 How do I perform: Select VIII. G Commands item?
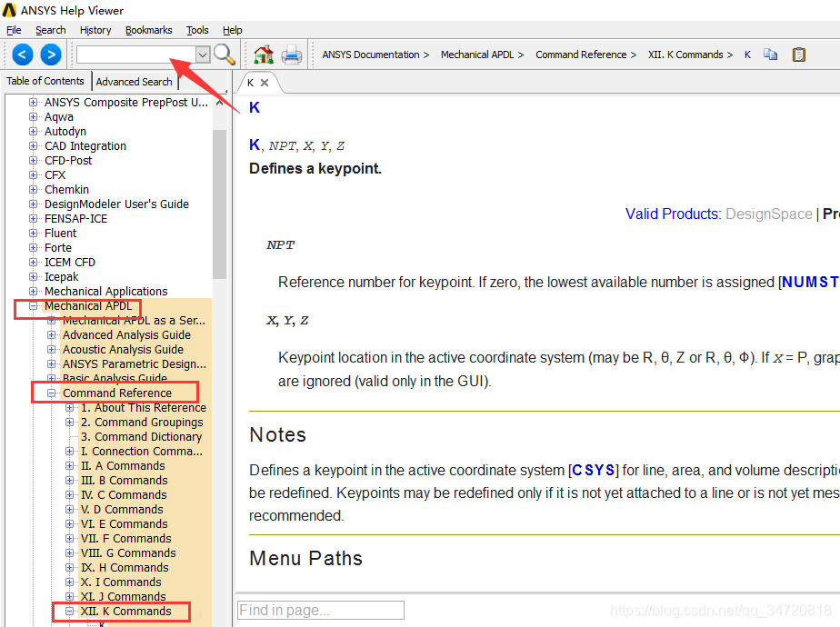(x=128, y=552)
